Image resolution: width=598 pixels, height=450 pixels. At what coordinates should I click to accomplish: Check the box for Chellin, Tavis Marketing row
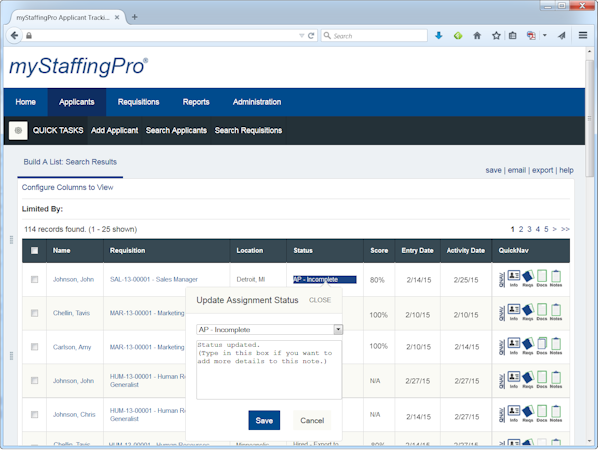point(34,313)
